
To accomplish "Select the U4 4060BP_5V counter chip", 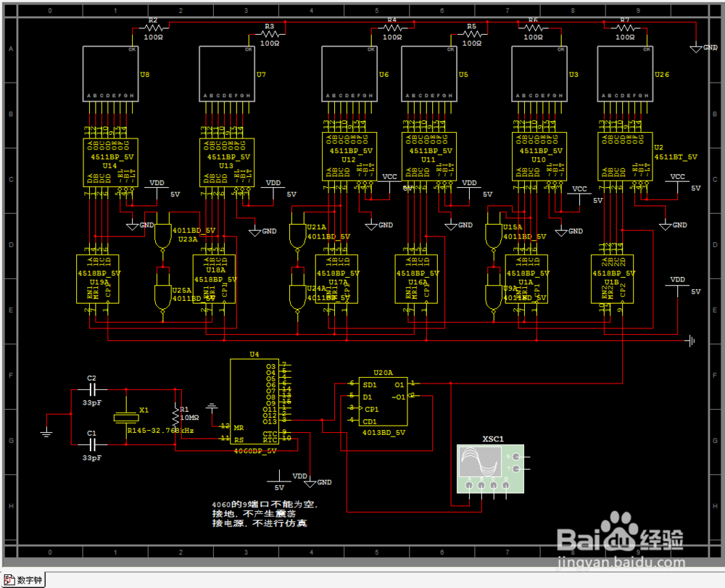I will (x=254, y=401).
